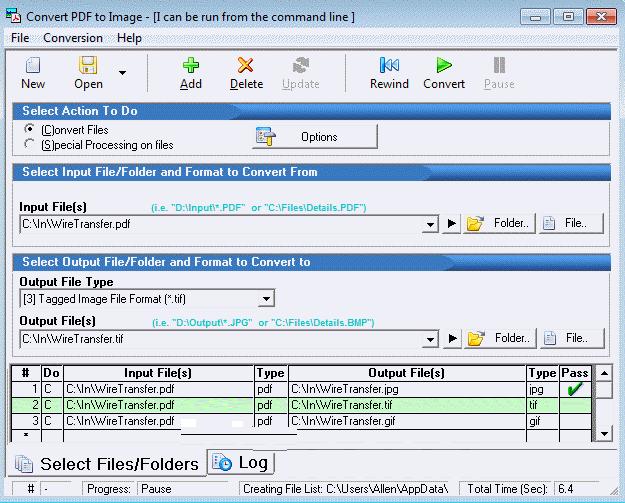
Task: Click the Delete red X icon
Action: pos(246,65)
